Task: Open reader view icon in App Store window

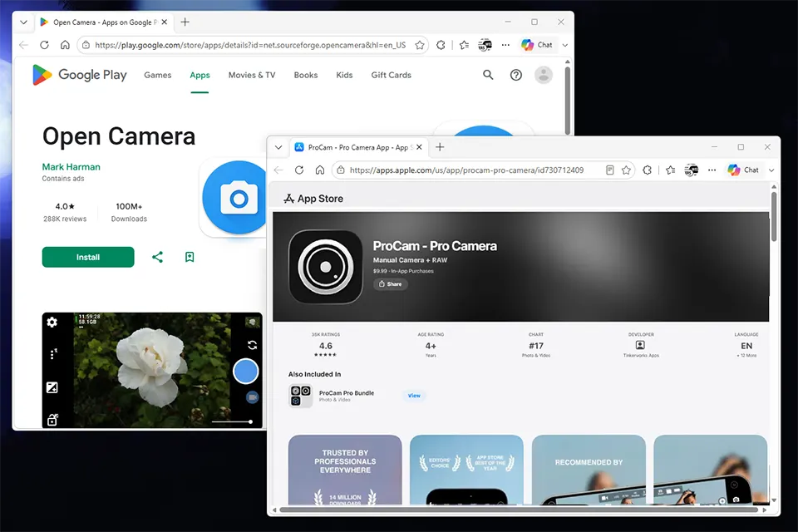Action: 609,170
